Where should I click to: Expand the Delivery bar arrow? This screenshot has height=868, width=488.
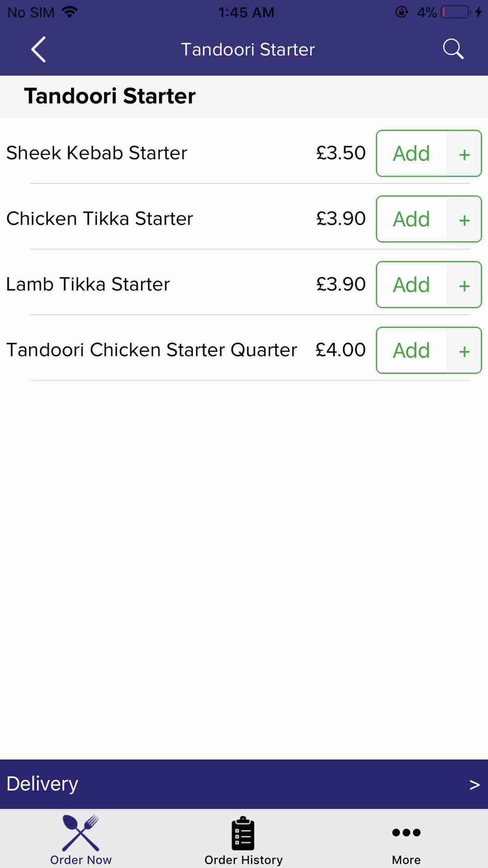click(x=474, y=785)
